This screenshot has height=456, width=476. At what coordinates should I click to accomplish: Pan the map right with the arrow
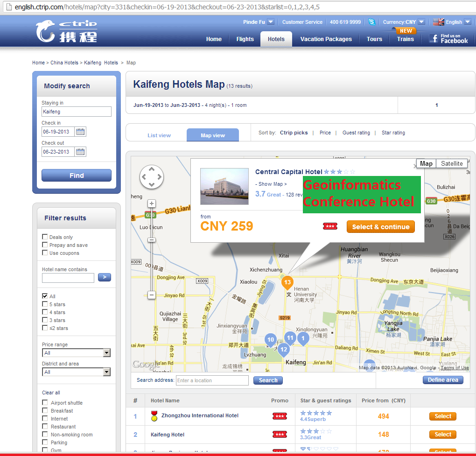160,177
